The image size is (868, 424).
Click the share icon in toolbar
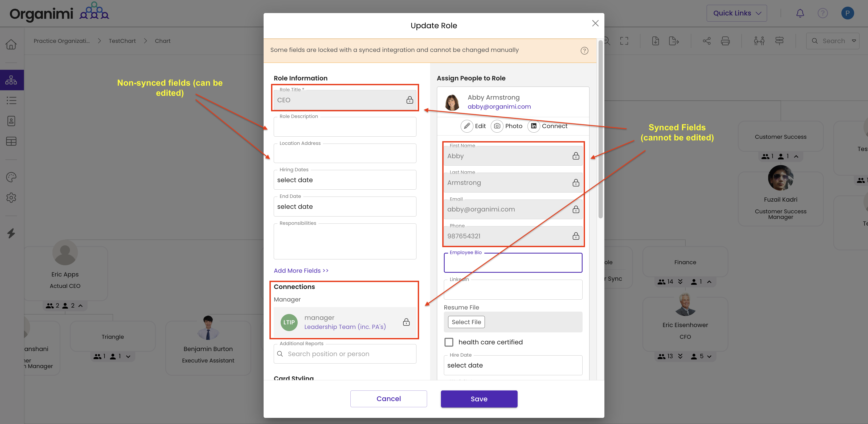tap(707, 41)
